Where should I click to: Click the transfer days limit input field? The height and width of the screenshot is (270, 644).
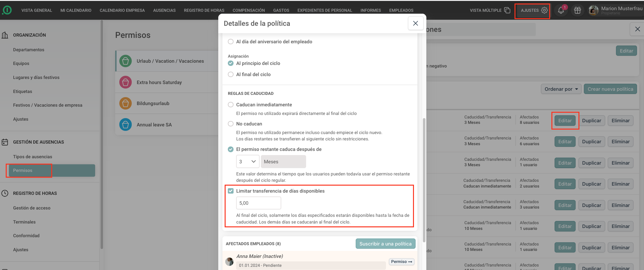click(258, 203)
